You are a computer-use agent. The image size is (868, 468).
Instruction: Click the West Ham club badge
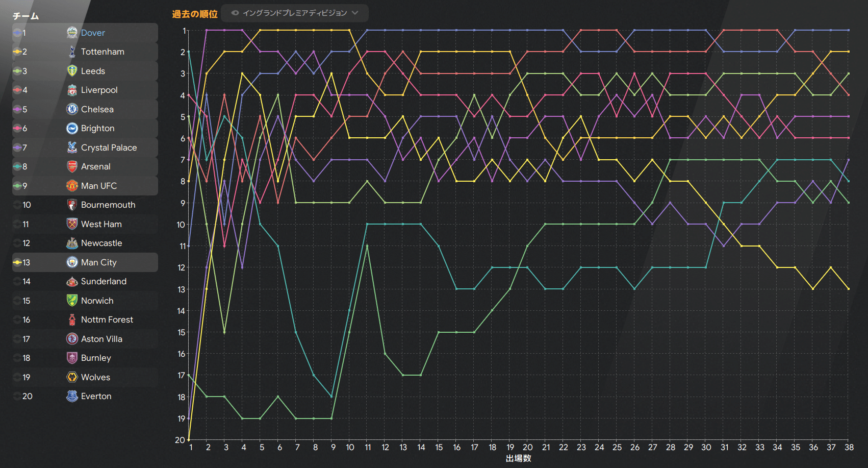pyautogui.click(x=72, y=224)
